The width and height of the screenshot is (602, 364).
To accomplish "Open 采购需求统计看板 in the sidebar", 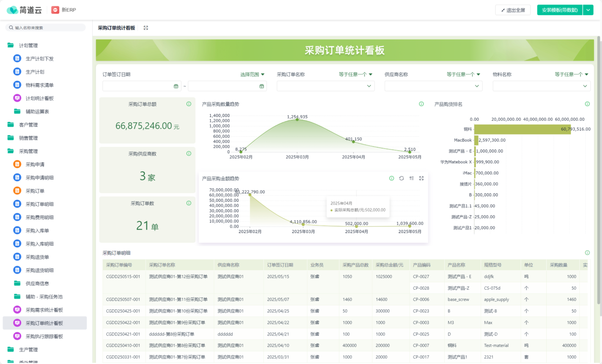I will tap(44, 310).
